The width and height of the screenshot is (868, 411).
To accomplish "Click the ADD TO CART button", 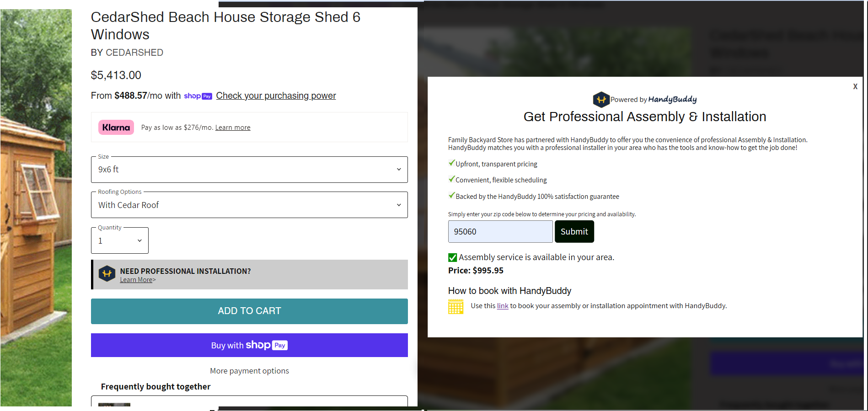I will pyautogui.click(x=249, y=311).
